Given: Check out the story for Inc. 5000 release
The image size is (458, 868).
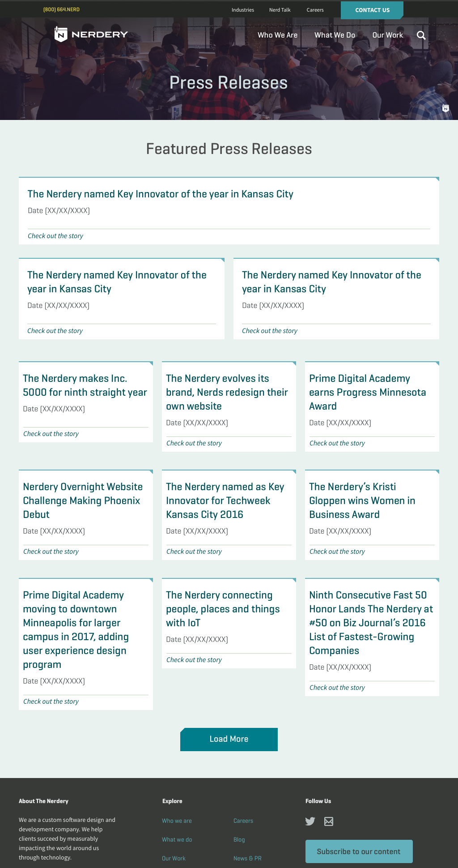Looking at the screenshot, I should (x=51, y=434).
